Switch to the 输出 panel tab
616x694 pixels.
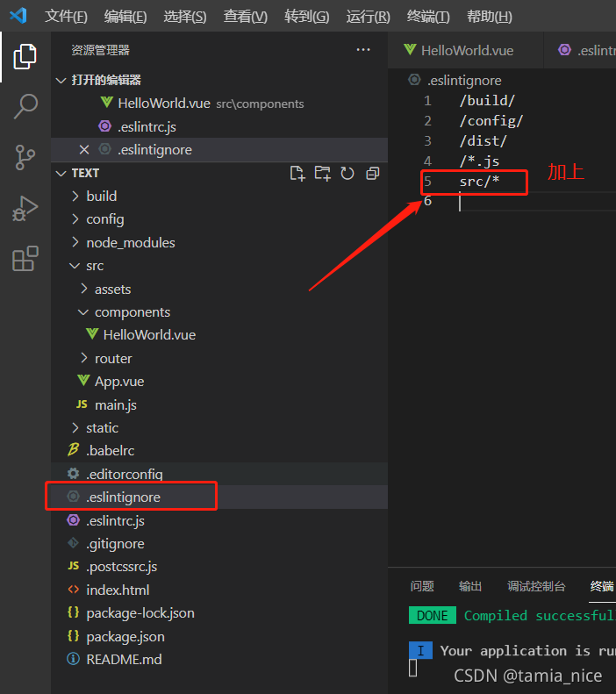point(470,586)
